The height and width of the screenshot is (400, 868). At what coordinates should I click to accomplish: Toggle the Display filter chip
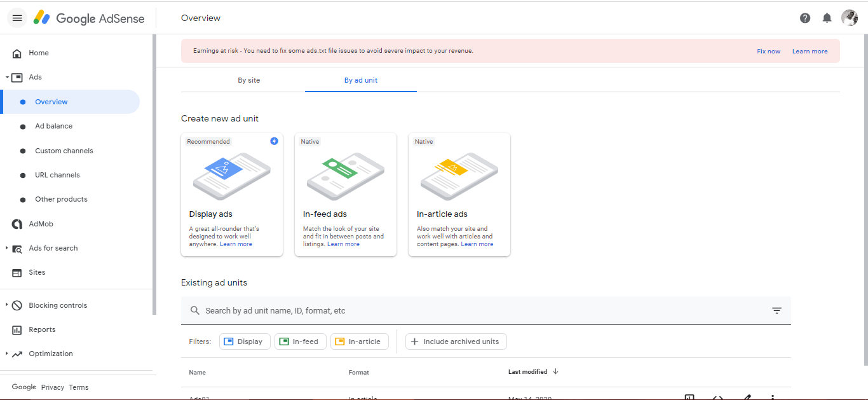(x=245, y=341)
